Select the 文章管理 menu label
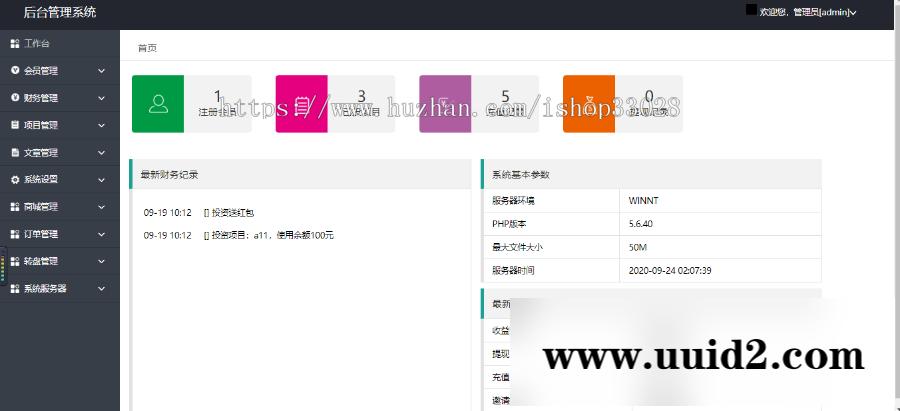 (41, 153)
